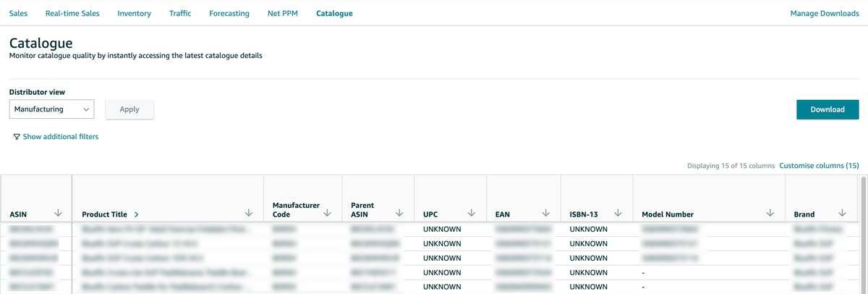Expand Product Title column chevron

tap(137, 214)
